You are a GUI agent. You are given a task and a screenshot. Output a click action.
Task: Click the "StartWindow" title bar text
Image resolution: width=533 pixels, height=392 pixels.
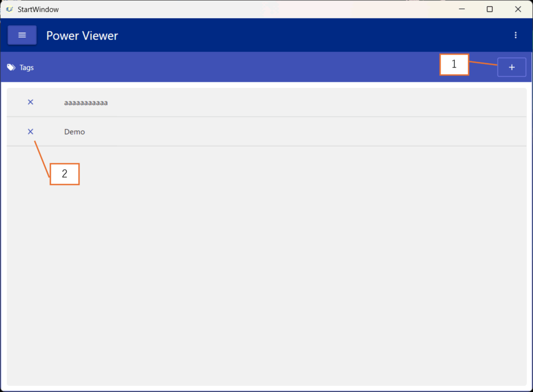point(38,9)
